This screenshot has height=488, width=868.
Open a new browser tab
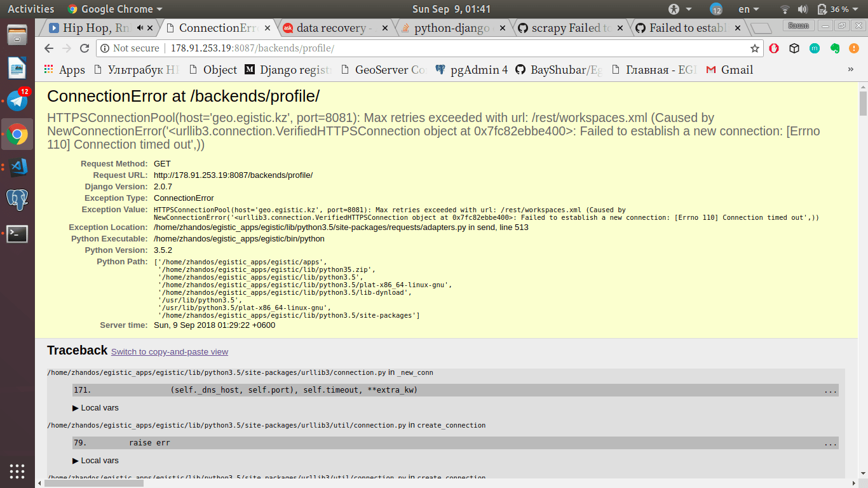[x=761, y=28]
